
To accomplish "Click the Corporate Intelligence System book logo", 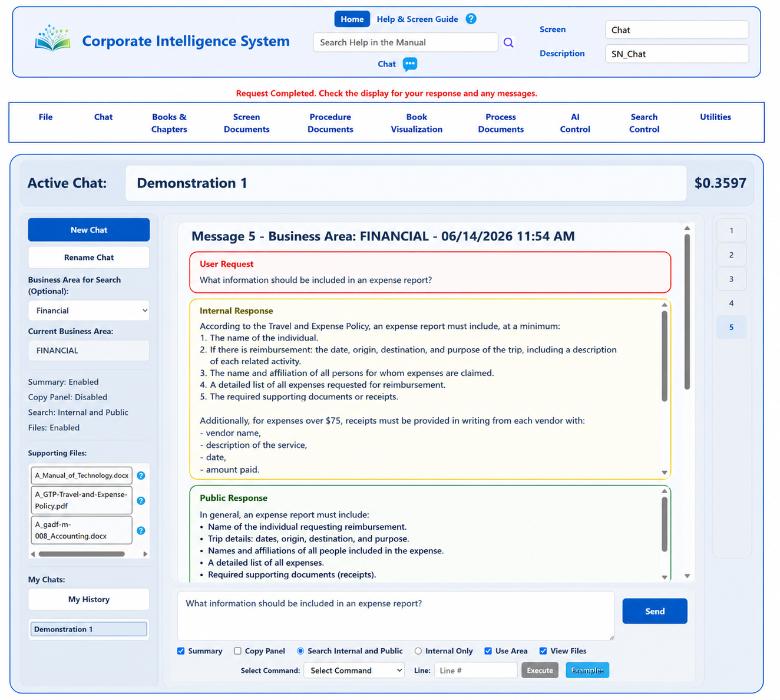I will 52,38.
